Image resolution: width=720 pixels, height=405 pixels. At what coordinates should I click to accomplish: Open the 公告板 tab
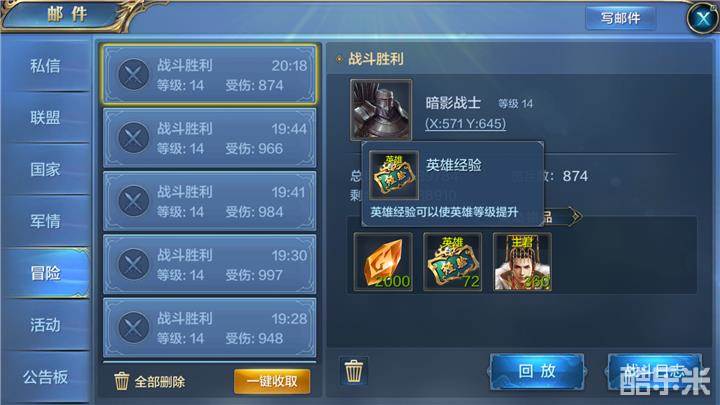[45, 377]
